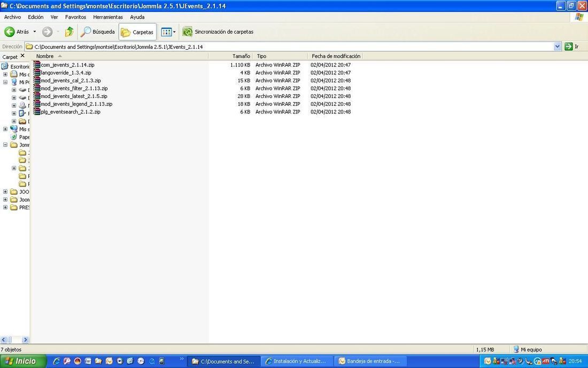Go up one folder level icon
Image resolution: width=588 pixels, height=368 pixels.
pyautogui.click(x=69, y=32)
